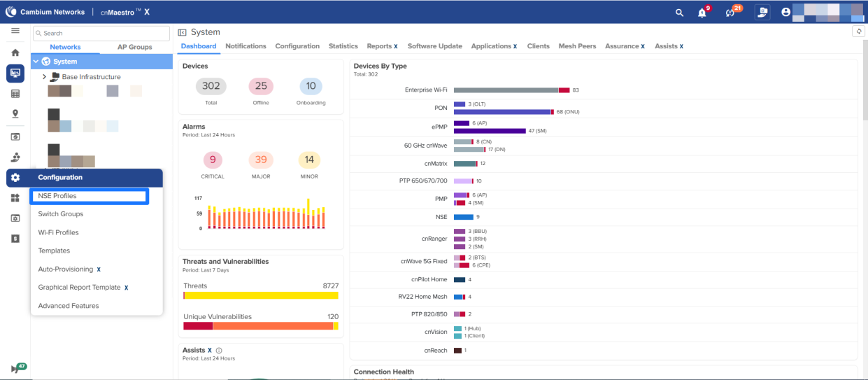Open the 39 Major alarms badge
Image resolution: width=868 pixels, height=380 pixels.
[261, 160]
